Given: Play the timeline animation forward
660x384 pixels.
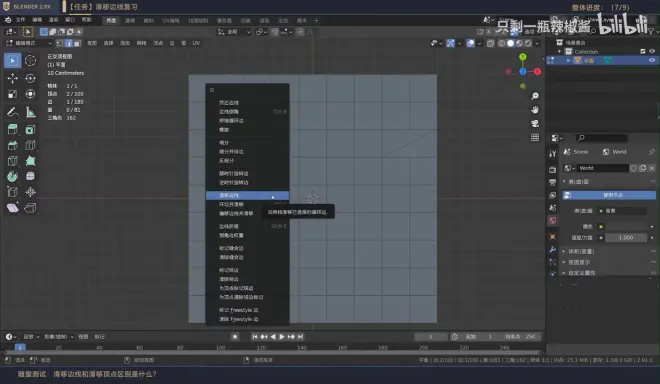Looking at the screenshot, I should point(282,336).
